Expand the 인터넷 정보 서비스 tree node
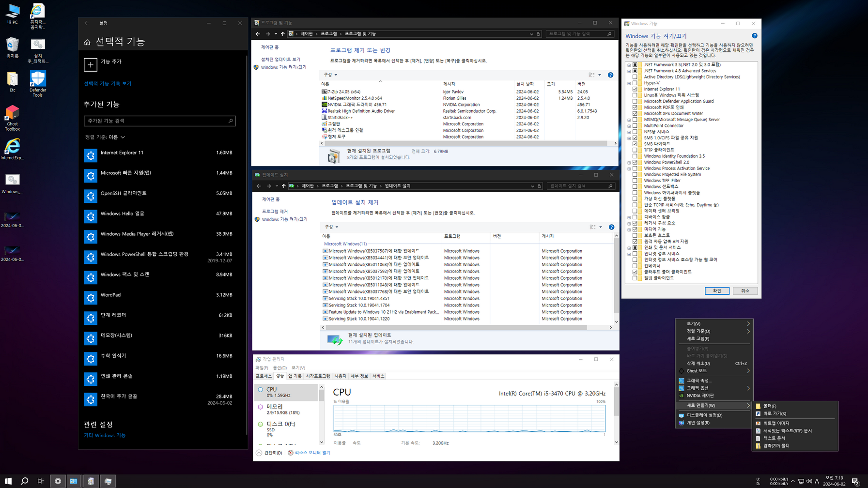 [x=629, y=254]
